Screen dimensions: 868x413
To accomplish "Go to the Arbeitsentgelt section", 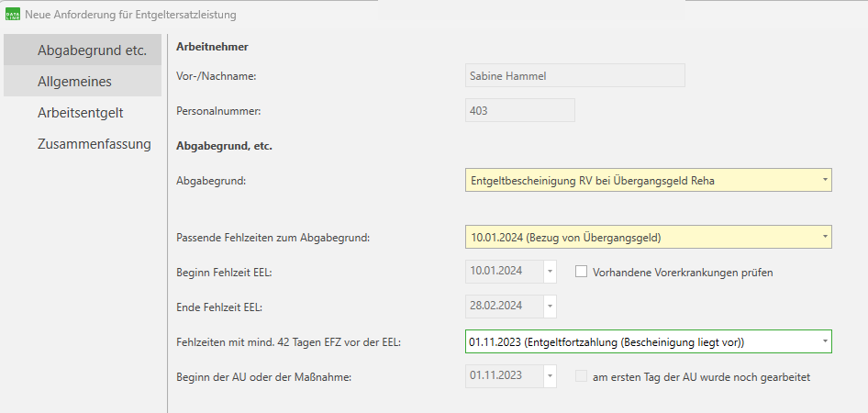I will click(83, 113).
